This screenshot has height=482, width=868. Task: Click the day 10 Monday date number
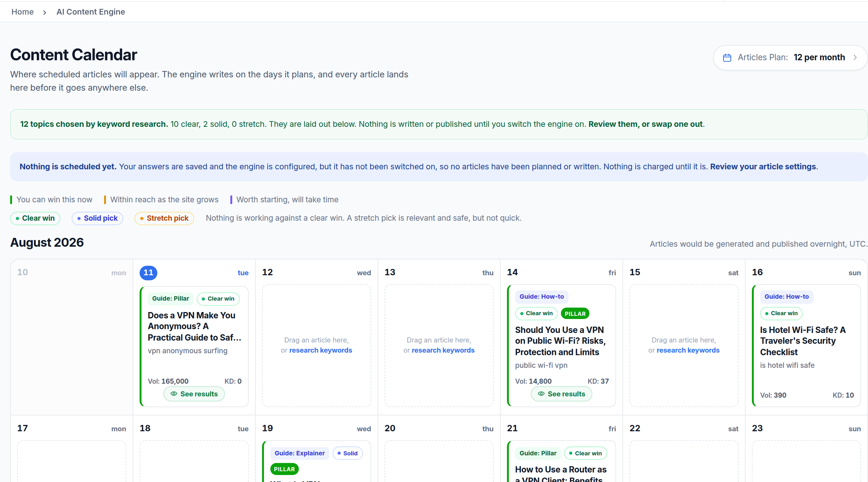pyautogui.click(x=23, y=272)
